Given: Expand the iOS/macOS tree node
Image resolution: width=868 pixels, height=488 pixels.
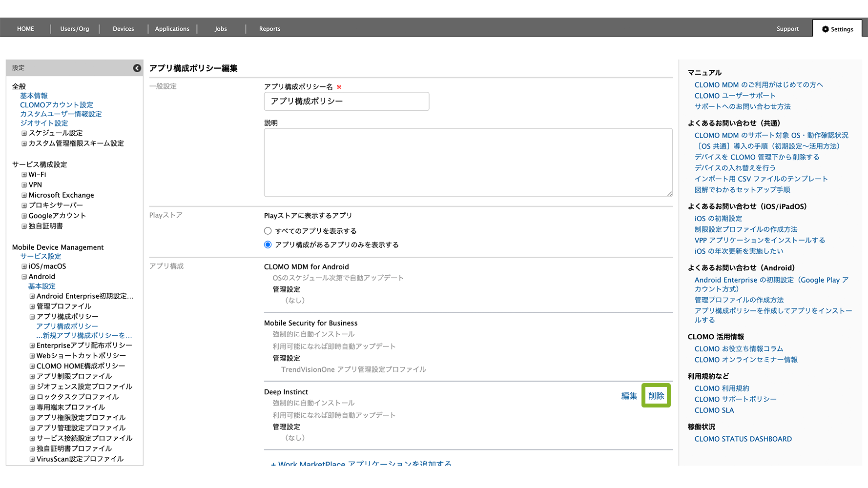Looking at the screenshot, I should click(24, 266).
